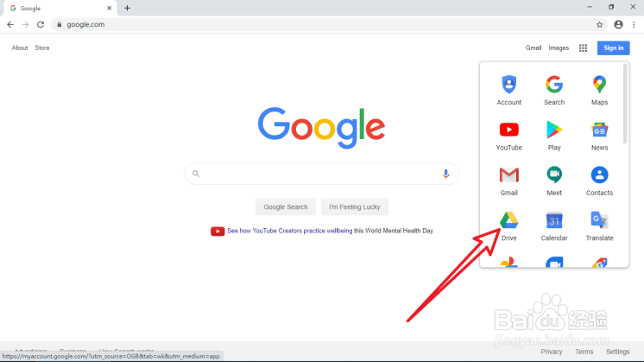The width and height of the screenshot is (644, 362).
Task: Open the About link
Action: [20, 48]
